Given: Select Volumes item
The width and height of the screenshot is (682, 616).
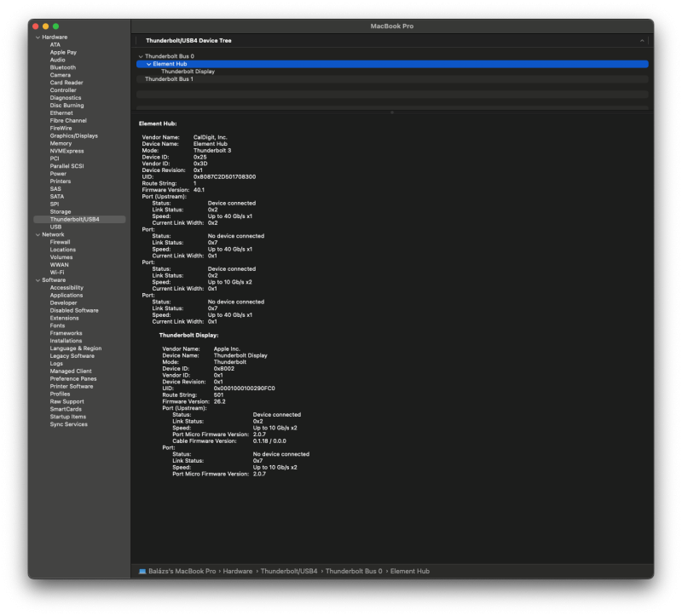Looking at the screenshot, I should (x=61, y=257).
